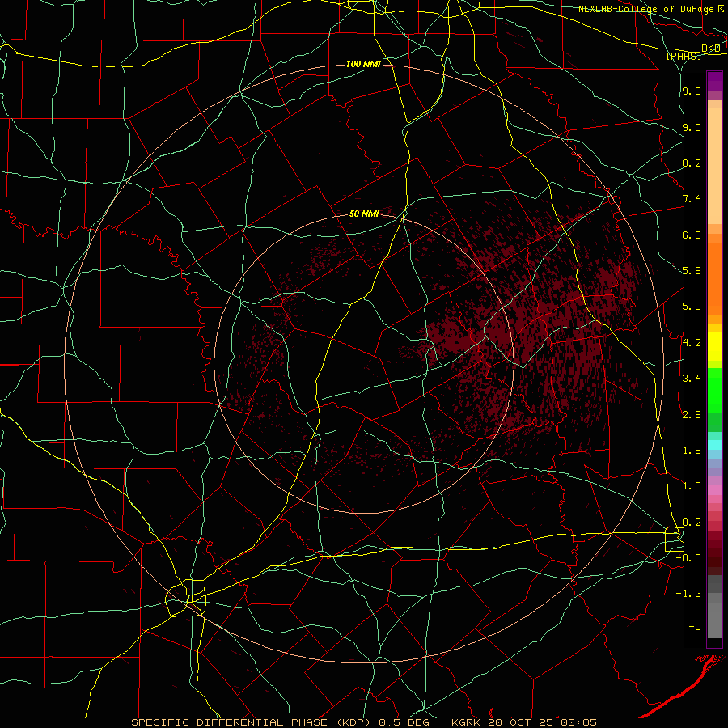
Task: Click the 100 NMI range ring label
Action: (363, 64)
